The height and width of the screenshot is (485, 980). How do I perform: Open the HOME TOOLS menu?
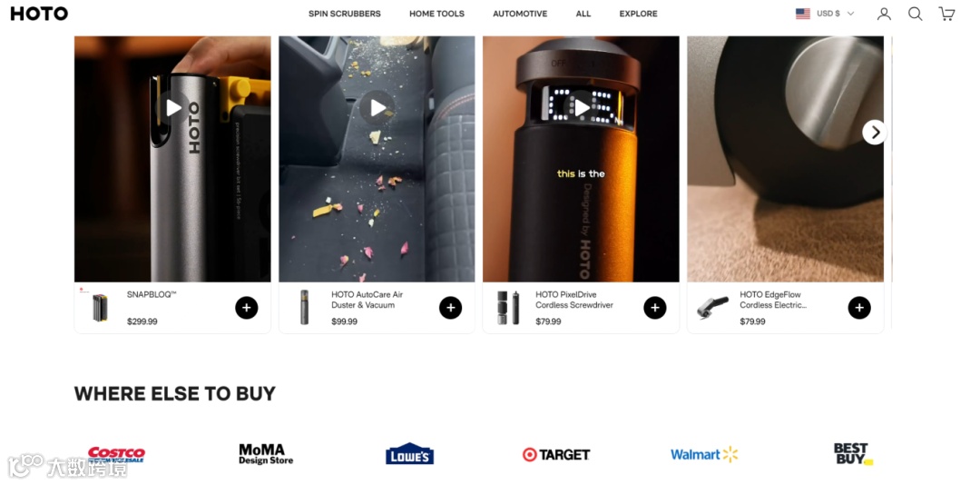436,14
